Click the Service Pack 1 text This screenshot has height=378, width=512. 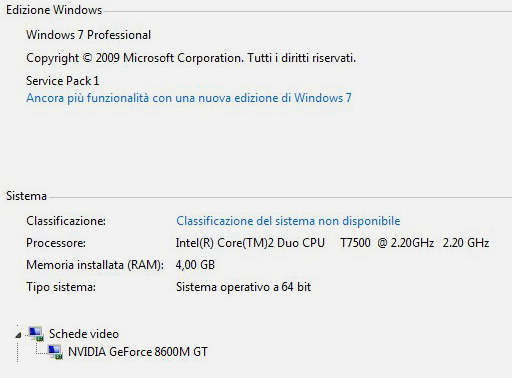tap(63, 81)
